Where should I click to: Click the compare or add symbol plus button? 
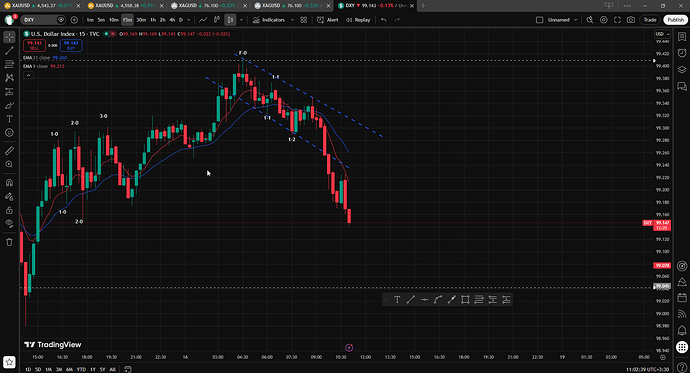click(74, 20)
